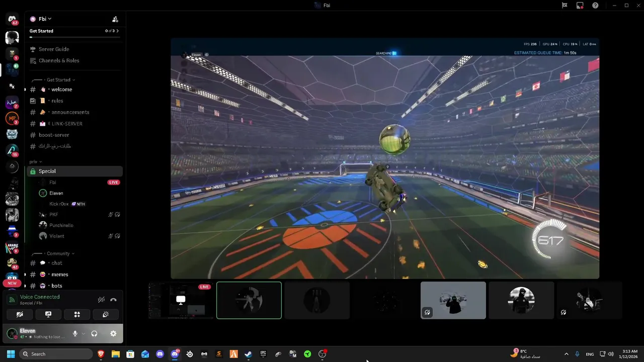Click the Voice Connected status text
The width and height of the screenshot is (644, 362).
[x=40, y=297]
